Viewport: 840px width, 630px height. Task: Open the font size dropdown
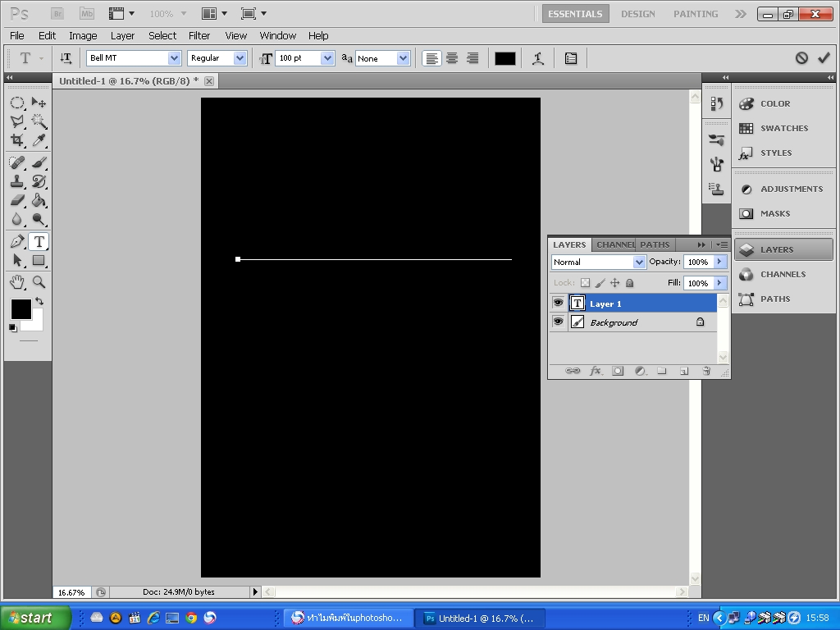click(326, 58)
